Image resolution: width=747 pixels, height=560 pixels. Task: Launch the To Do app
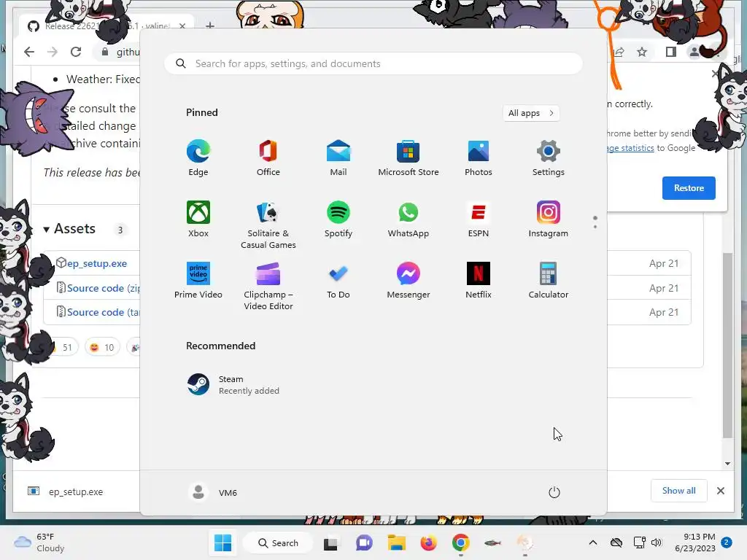pyautogui.click(x=338, y=281)
